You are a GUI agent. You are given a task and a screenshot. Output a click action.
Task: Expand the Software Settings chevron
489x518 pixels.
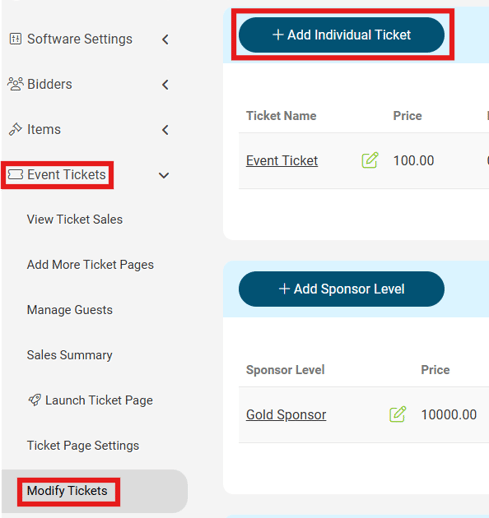point(165,39)
